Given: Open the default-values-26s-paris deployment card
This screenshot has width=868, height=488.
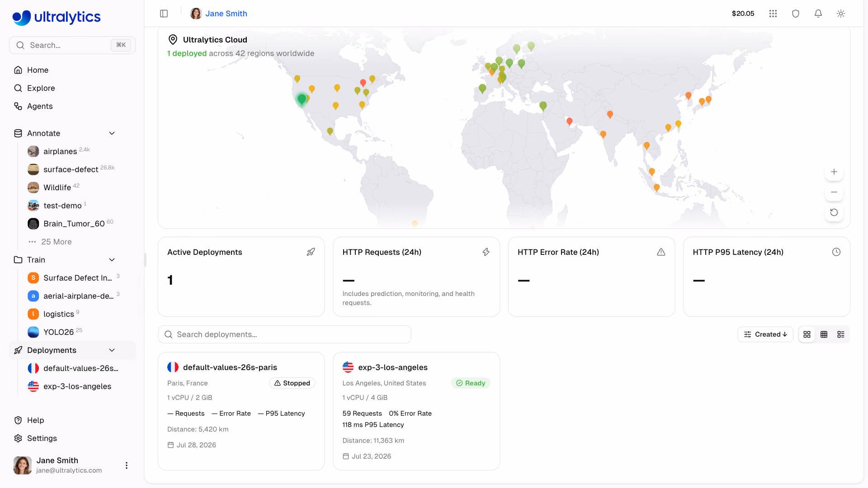Looking at the screenshot, I should (x=241, y=411).
